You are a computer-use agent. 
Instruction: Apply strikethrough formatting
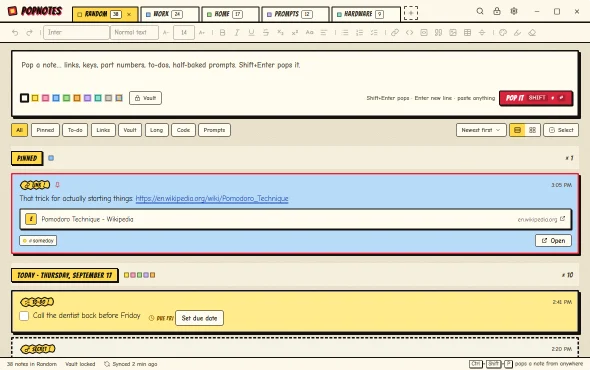(266, 33)
